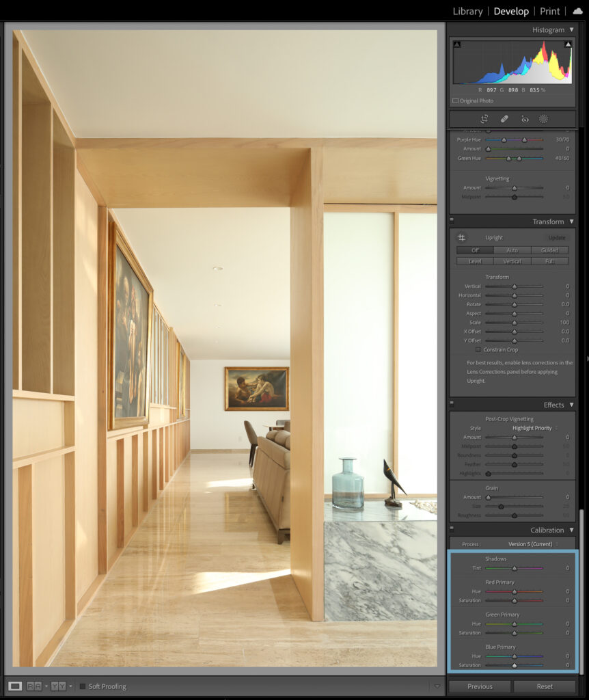Click the Green Primary Saturation slider

click(x=514, y=633)
